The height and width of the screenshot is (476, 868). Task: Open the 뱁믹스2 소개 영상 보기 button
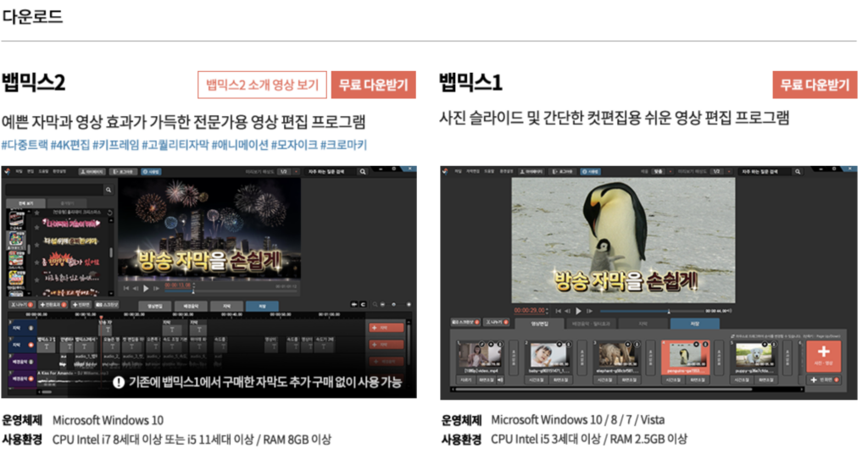262,85
